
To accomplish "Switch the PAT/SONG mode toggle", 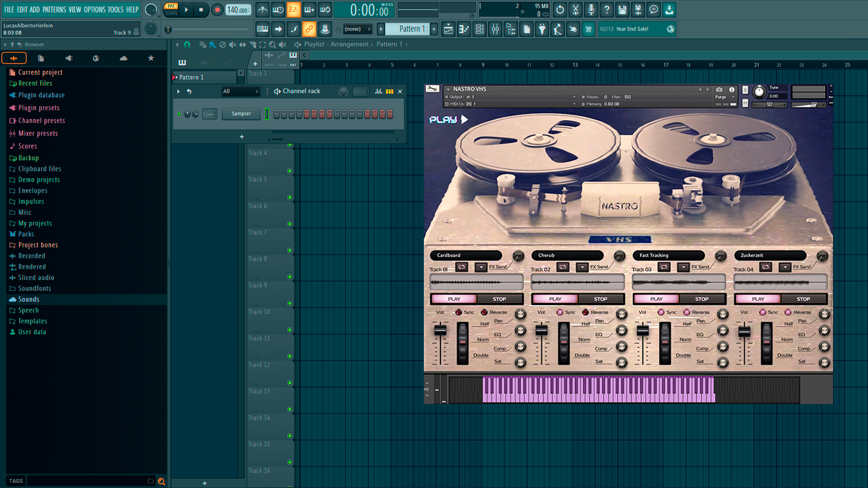I will 171,10.
